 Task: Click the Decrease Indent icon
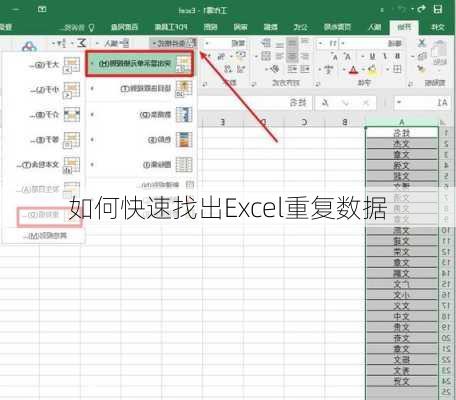(x=305, y=69)
